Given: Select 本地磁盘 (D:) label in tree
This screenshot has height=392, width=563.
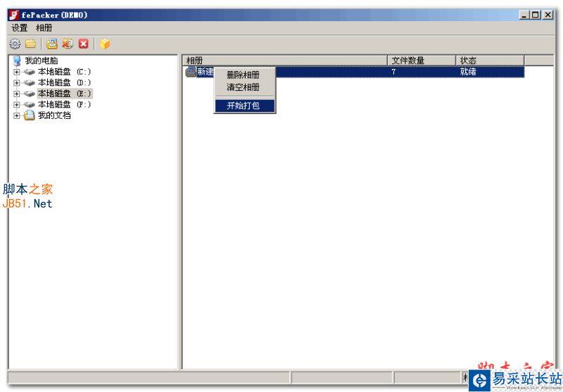Looking at the screenshot, I should [64, 82].
